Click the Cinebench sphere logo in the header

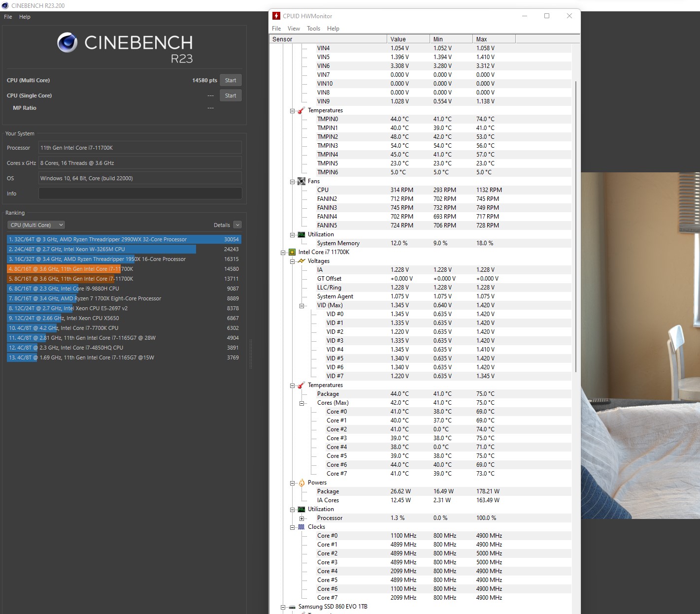click(67, 42)
